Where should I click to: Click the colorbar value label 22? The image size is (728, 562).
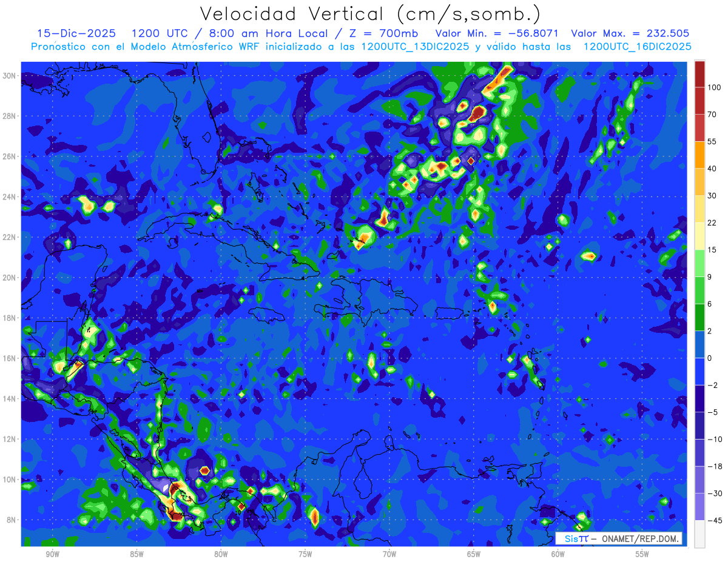(712, 222)
